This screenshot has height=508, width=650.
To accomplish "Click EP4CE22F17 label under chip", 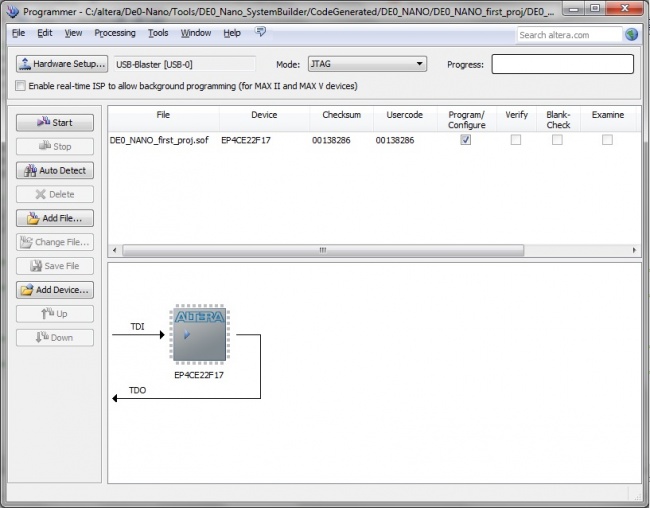I will [199, 375].
